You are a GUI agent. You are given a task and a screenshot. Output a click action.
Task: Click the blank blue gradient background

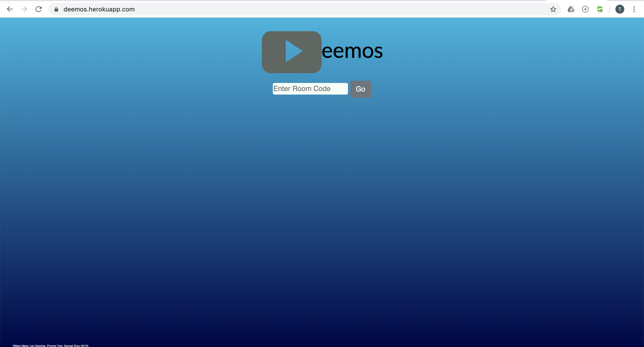[x=322, y=200]
